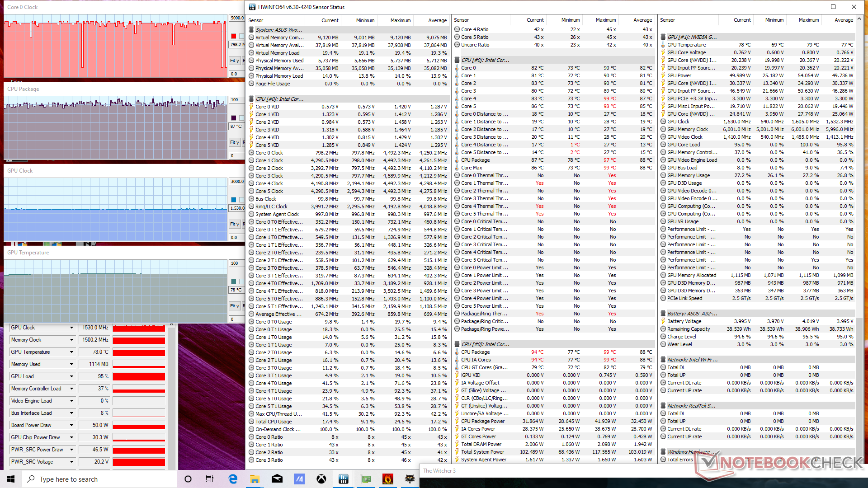868x488 pixels.
Task: Open the Mail app taskbar icon
Action: click(x=277, y=479)
